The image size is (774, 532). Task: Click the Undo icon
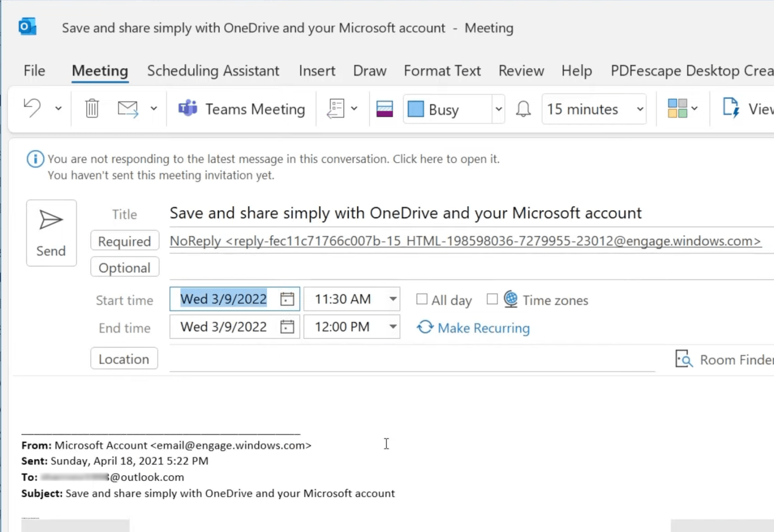point(32,108)
